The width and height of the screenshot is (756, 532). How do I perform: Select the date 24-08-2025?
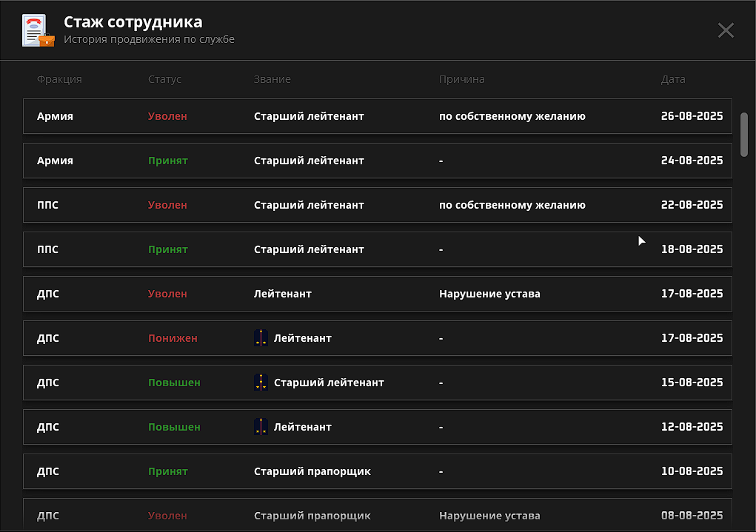[692, 160]
